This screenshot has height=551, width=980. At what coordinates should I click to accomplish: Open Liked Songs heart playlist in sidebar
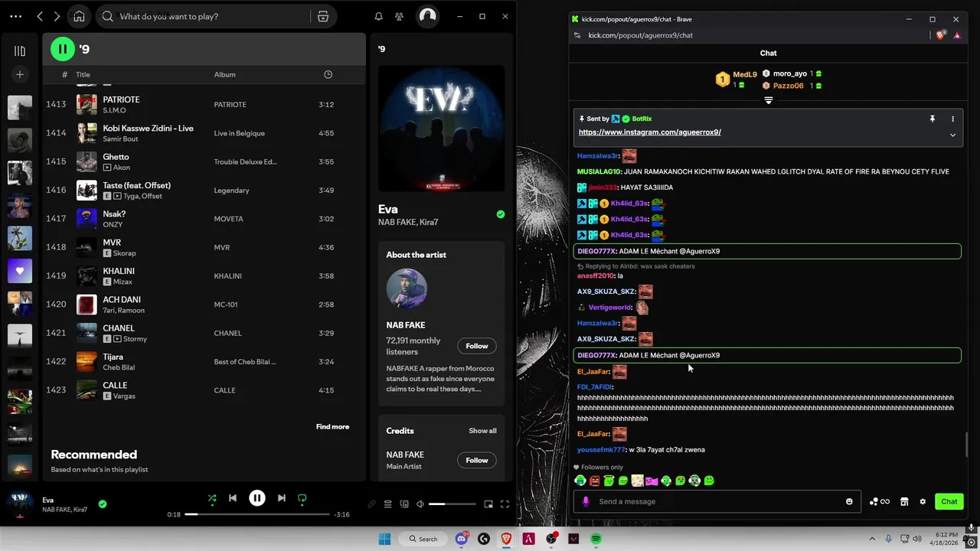[x=20, y=270]
